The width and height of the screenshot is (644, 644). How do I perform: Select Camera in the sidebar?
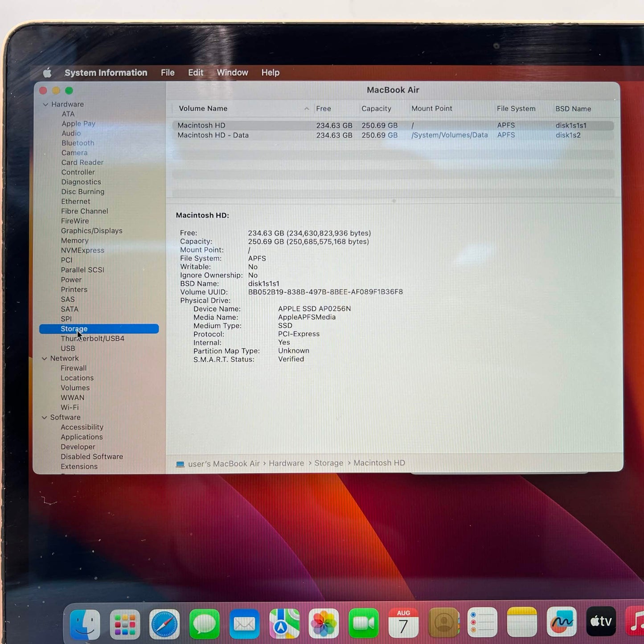(74, 153)
